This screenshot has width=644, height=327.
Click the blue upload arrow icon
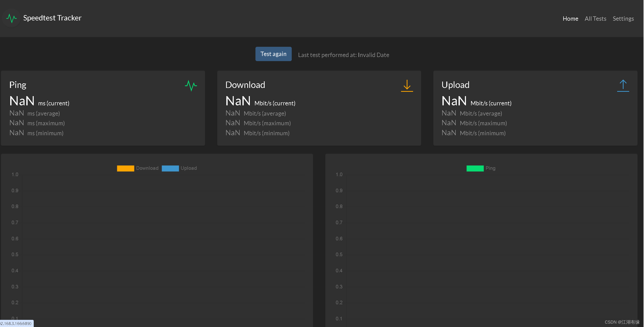pyautogui.click(x=623, y=86)
